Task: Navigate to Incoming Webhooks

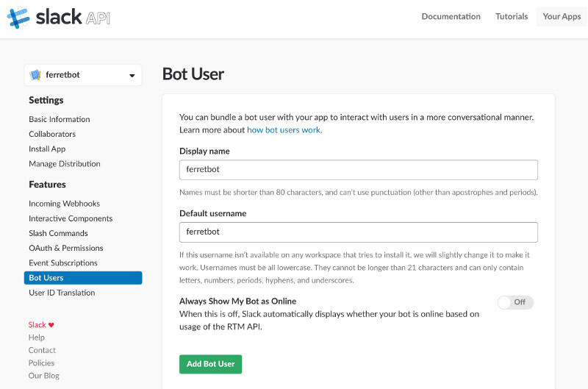Action: [64, 204]
